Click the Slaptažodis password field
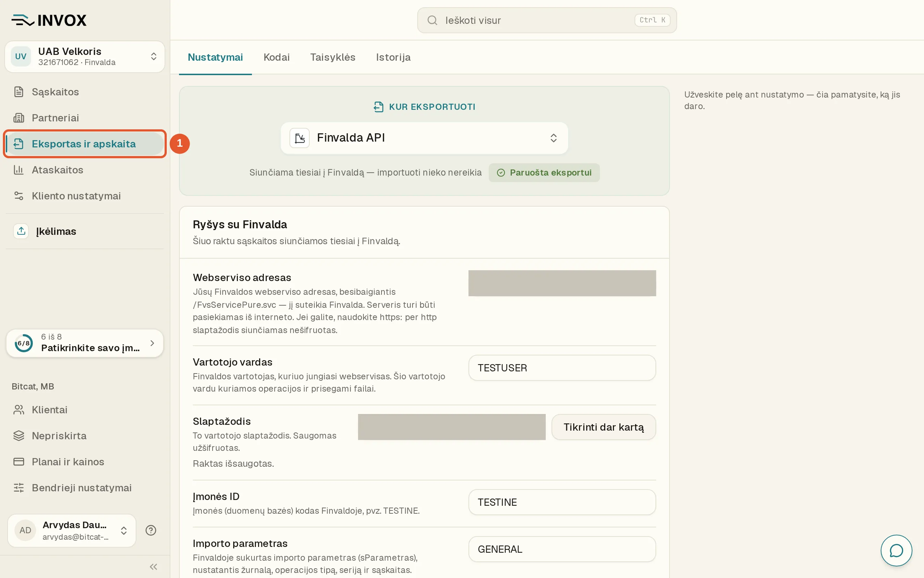The width and height of the screenshot is (924, 578). click(x=452, y=427)
